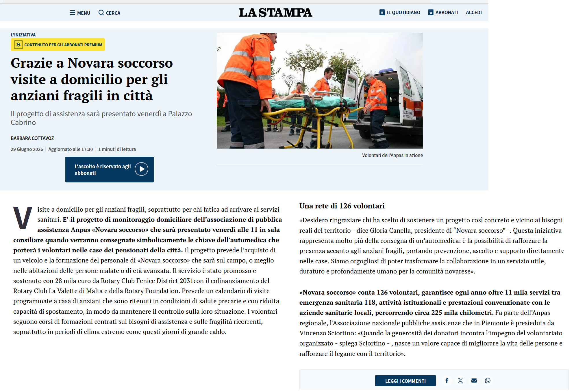Click the La Stampa logo
The image size is (574, 392).
coord(275,12)
